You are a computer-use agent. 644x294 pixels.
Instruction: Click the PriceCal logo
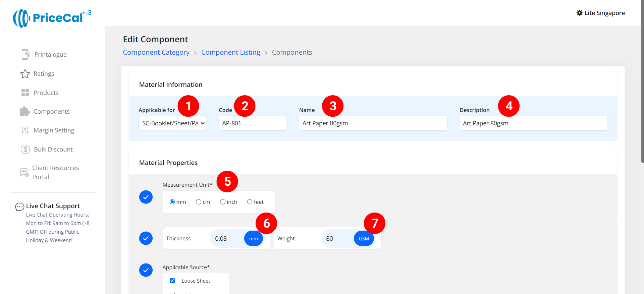click(52, 18)
